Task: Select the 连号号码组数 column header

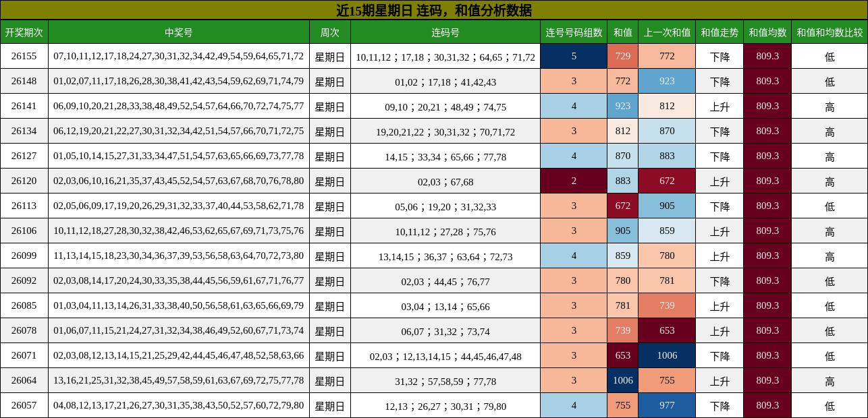Action: coord(574,32)
